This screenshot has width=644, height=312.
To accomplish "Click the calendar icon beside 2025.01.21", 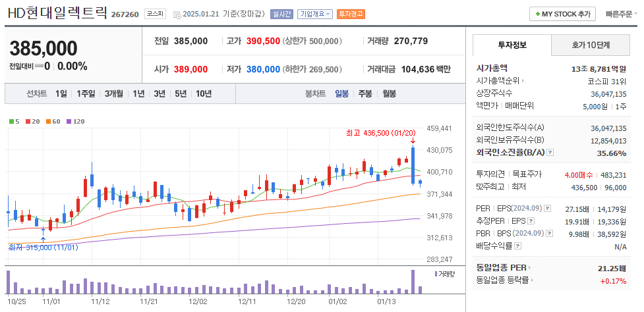I will click(177, 14).
